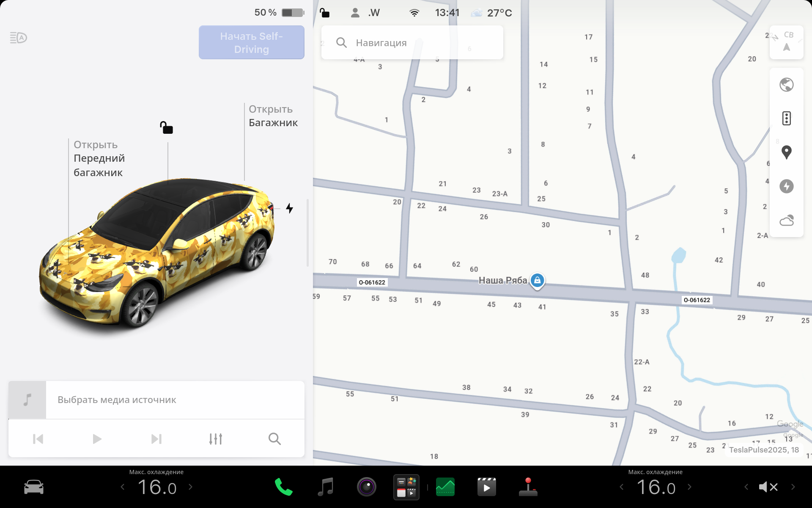Viewport: 812px width, 508px height.
Task: Unlock car via lock icon above vehicle
Action: [166, 127]
